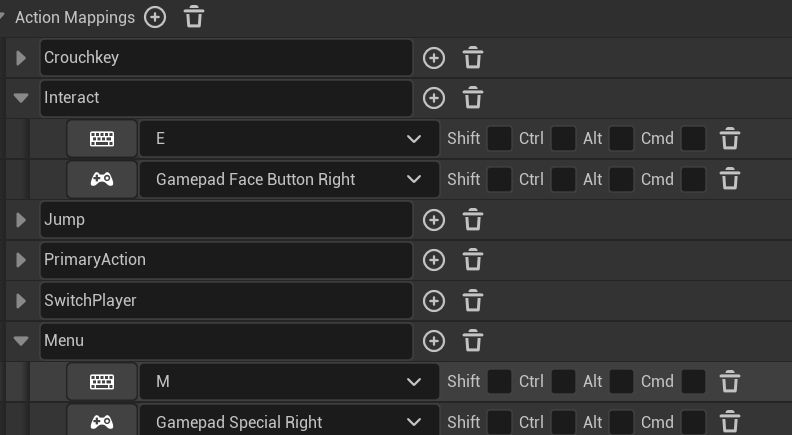Toggle Ctrl for Gamepad Face Button Right
Image resolution: width=792 pixels, height=435 pixels.
[x=564, y=180]
